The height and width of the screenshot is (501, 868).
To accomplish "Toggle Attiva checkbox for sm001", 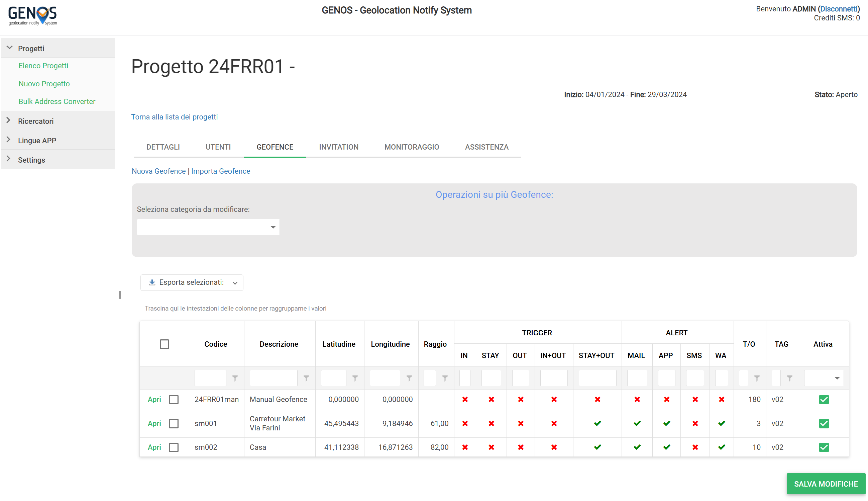I will (x=824, y=423).
